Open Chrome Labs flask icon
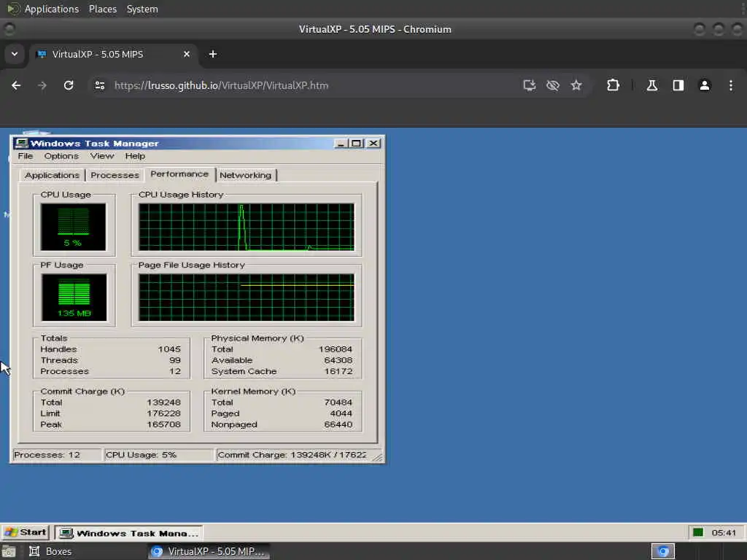 (652, 85)
